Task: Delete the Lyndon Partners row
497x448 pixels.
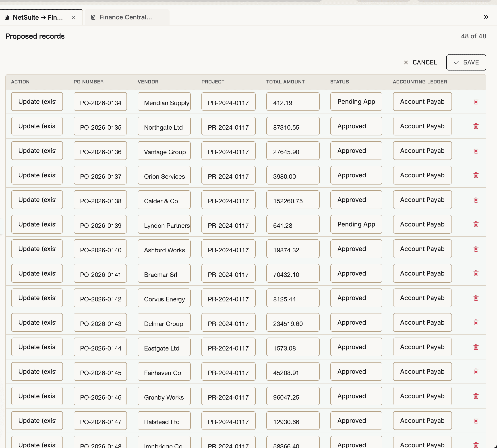Action: 476,224
